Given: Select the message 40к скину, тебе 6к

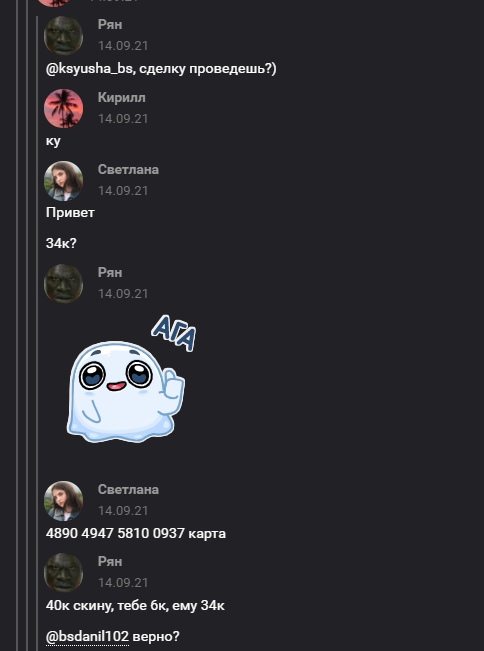Looking at the screenshot, I should pyautogui.click(x=135, y=606).
